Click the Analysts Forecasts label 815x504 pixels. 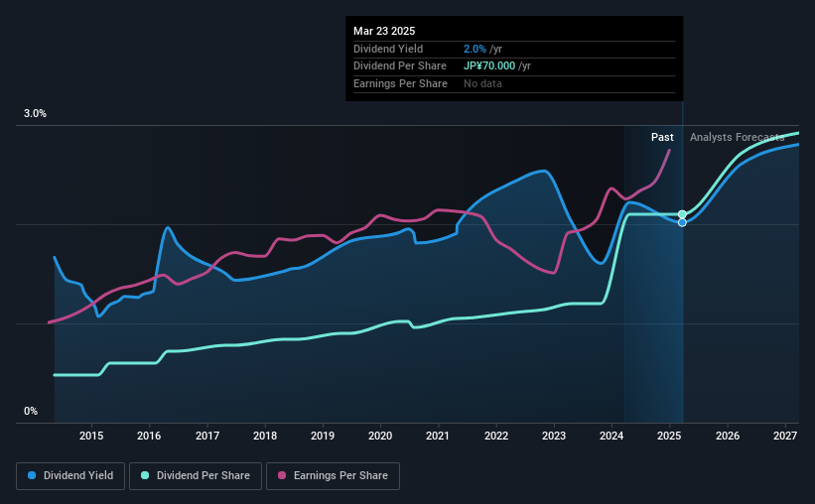click(x=737, y=137)
